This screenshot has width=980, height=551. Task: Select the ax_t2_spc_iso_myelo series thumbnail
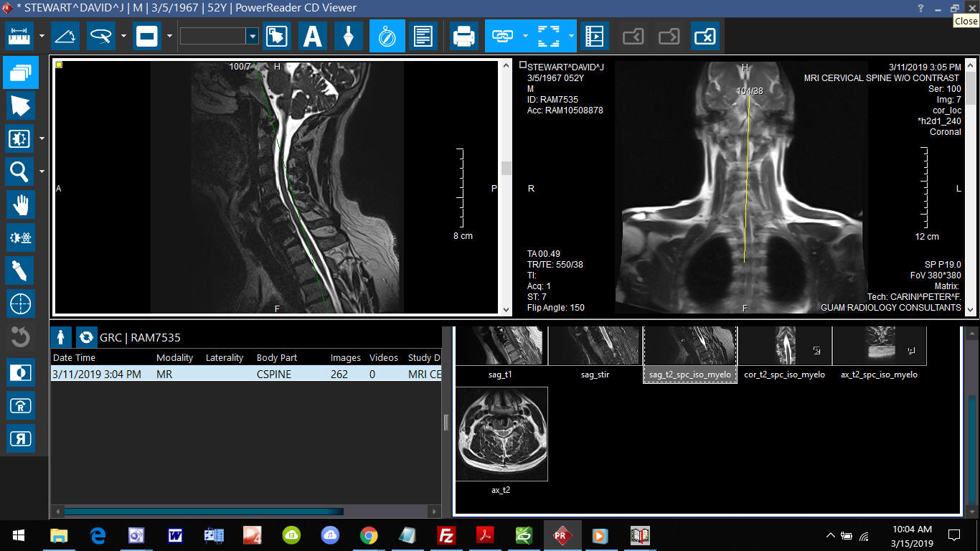(x=880, y=346)
